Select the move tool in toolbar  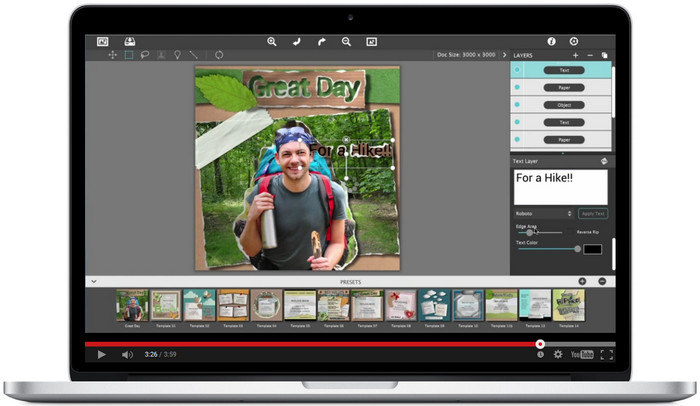click(111, 55)
